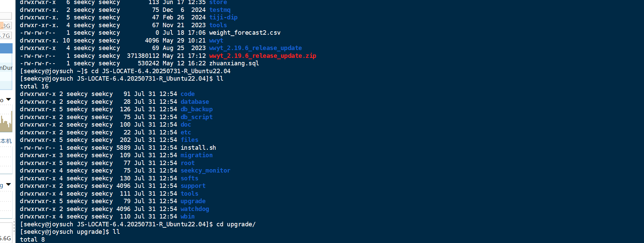This screenshot has height=243, width=644.
Task: Click the weight_forecast2.csv filename
Action: coord(245,33)
